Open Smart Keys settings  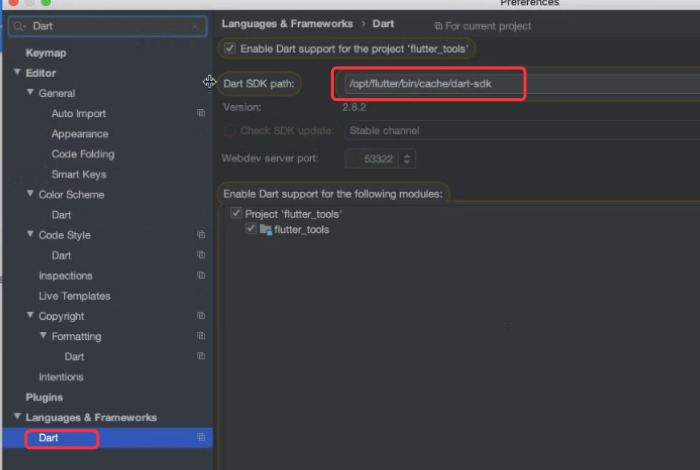[79, 175]
